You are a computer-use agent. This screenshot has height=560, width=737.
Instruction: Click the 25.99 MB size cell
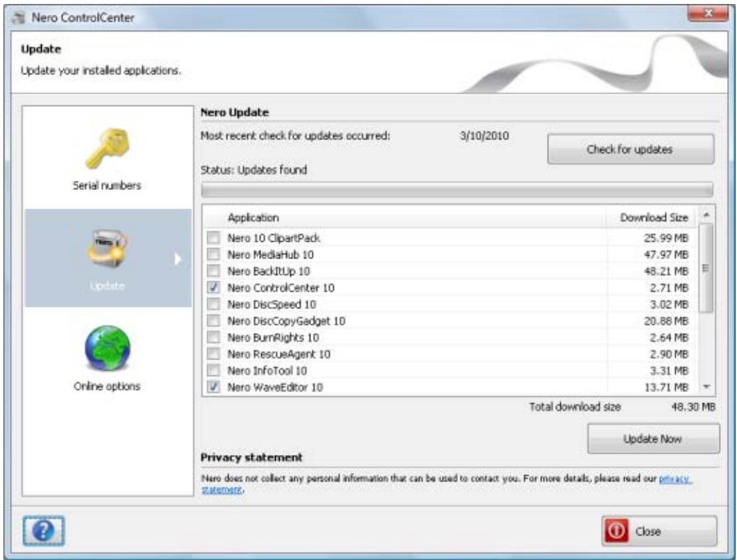666,238
